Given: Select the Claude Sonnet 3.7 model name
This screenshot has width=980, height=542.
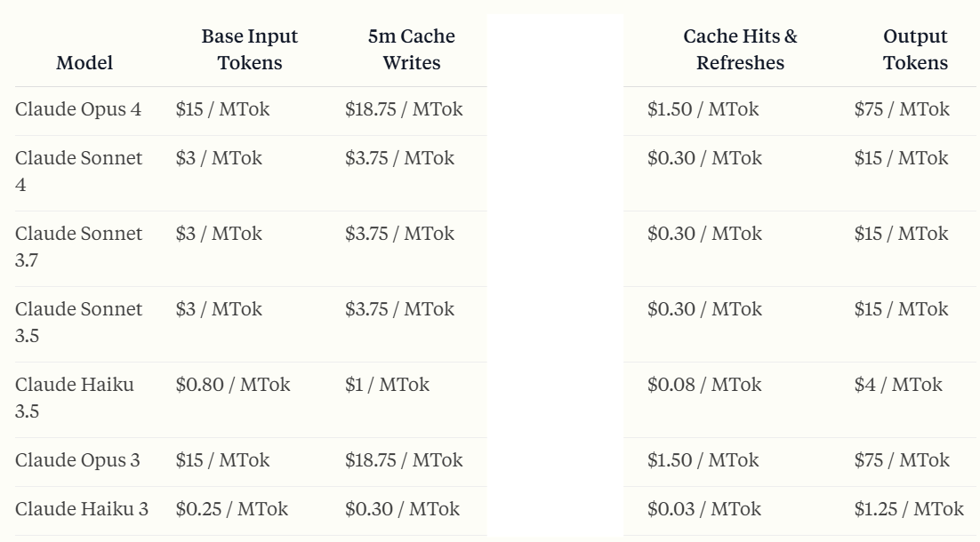Looking at the screenshot, I should tap(79, 247).
